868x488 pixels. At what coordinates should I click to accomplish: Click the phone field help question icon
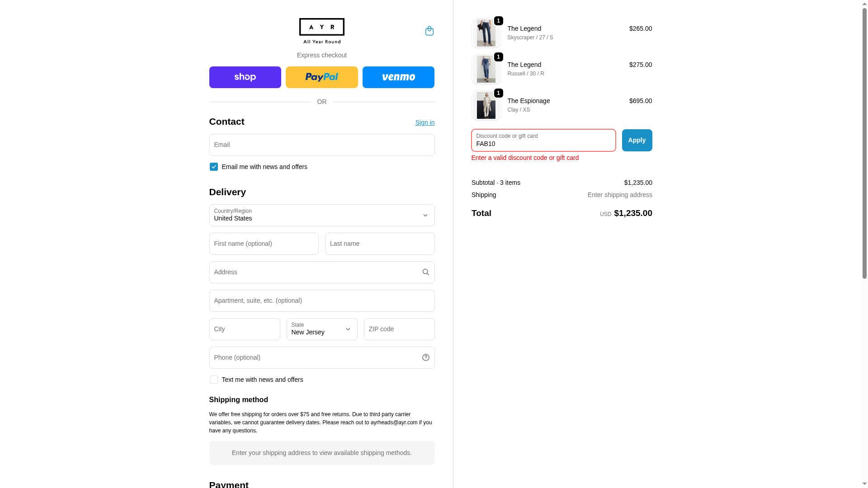click(425, 357)
